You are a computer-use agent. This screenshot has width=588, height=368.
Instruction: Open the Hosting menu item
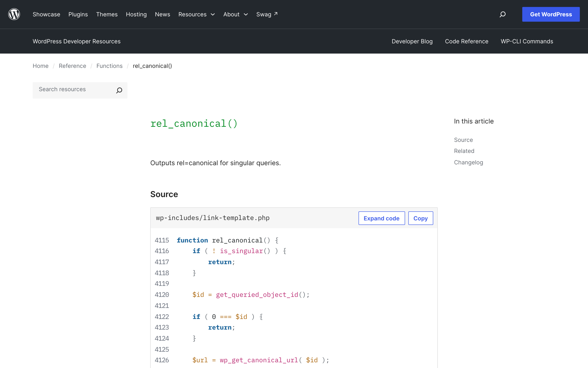point(136,14)
